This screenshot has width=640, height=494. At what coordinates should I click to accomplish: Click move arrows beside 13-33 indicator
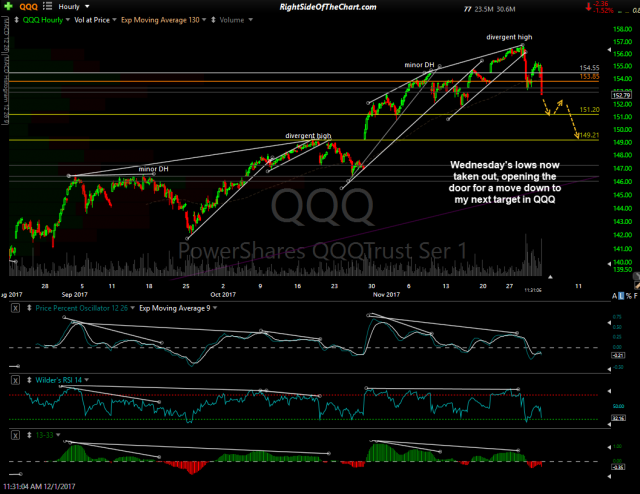tap(29, 435)
